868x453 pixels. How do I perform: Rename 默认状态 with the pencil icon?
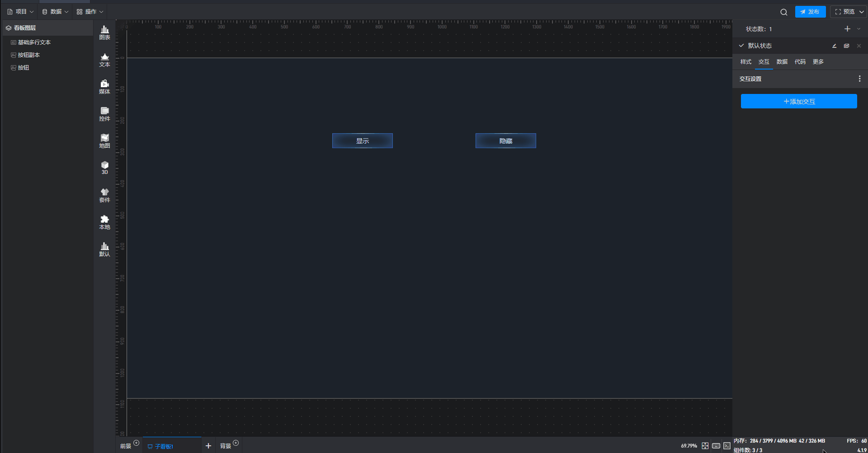tap(835, 46)
